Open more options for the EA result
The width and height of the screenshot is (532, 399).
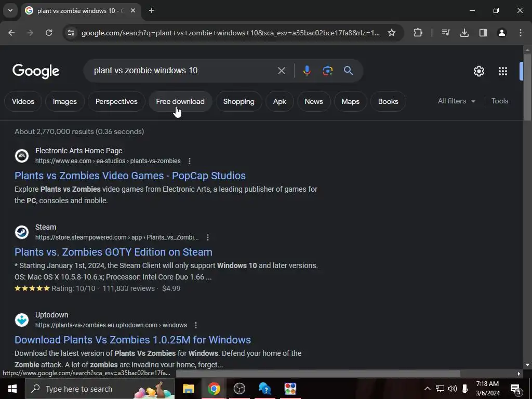tap(190, 161)
